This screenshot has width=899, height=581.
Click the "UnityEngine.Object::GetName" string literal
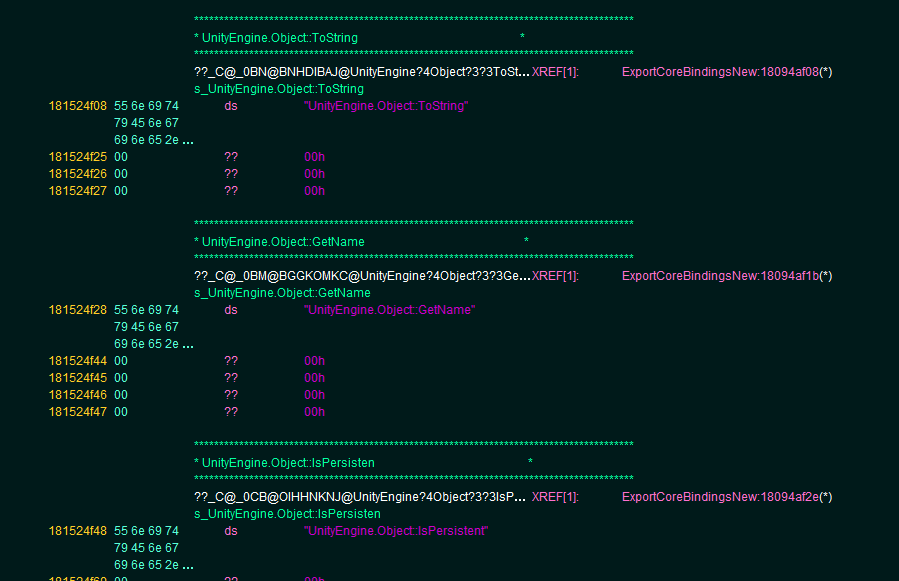389,310
